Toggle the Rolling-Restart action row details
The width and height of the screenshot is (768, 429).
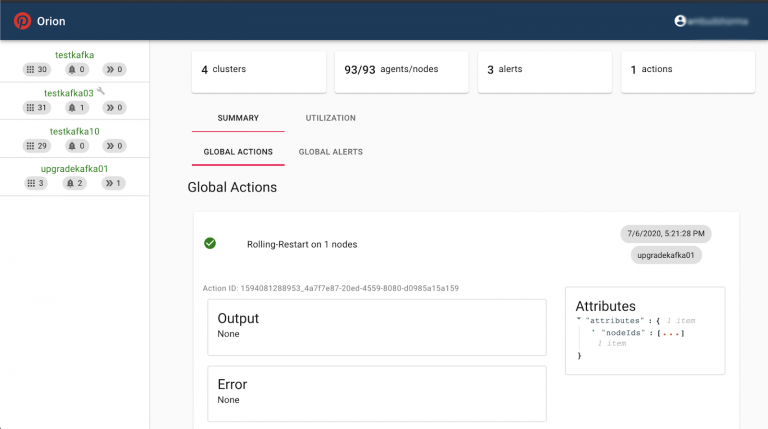point(301,244)
